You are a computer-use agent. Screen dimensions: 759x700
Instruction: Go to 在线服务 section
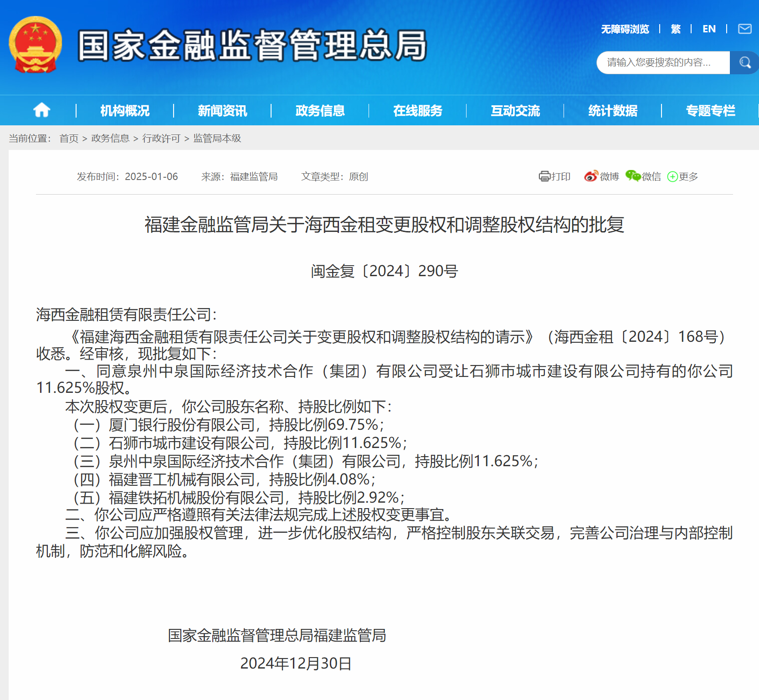click(417, 111)
